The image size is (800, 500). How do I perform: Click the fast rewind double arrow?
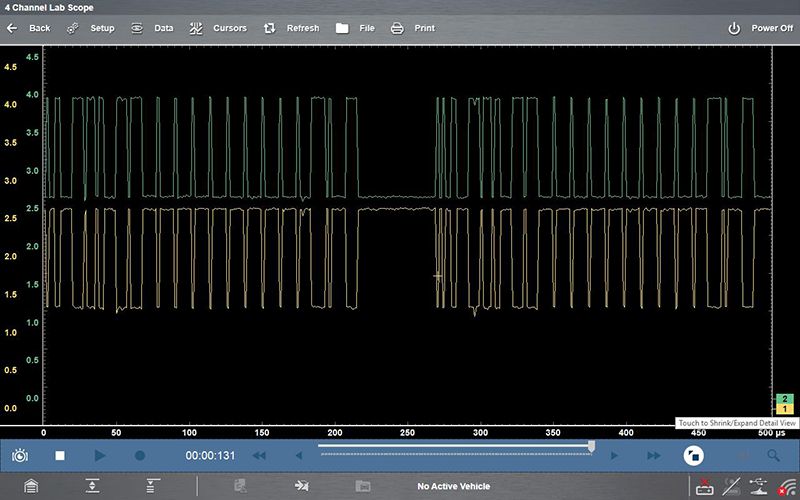pos(259,456)
